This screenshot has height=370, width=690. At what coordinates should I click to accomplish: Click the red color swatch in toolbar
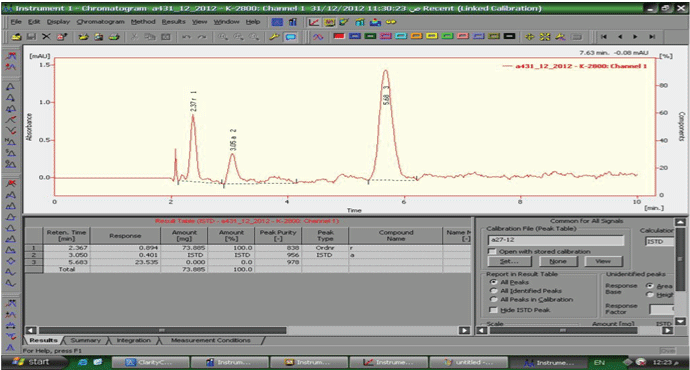339,37
